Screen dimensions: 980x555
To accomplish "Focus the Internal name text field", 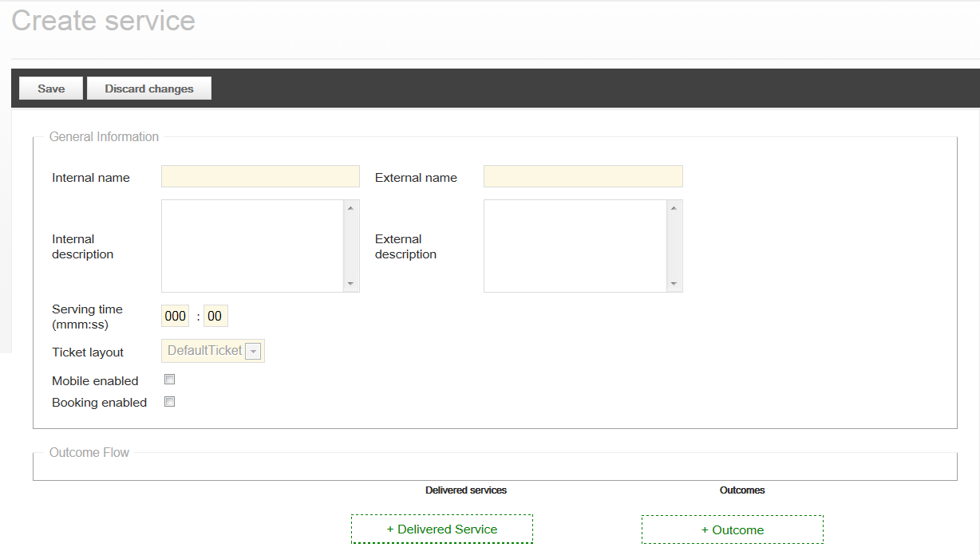I will pos(260,176).
